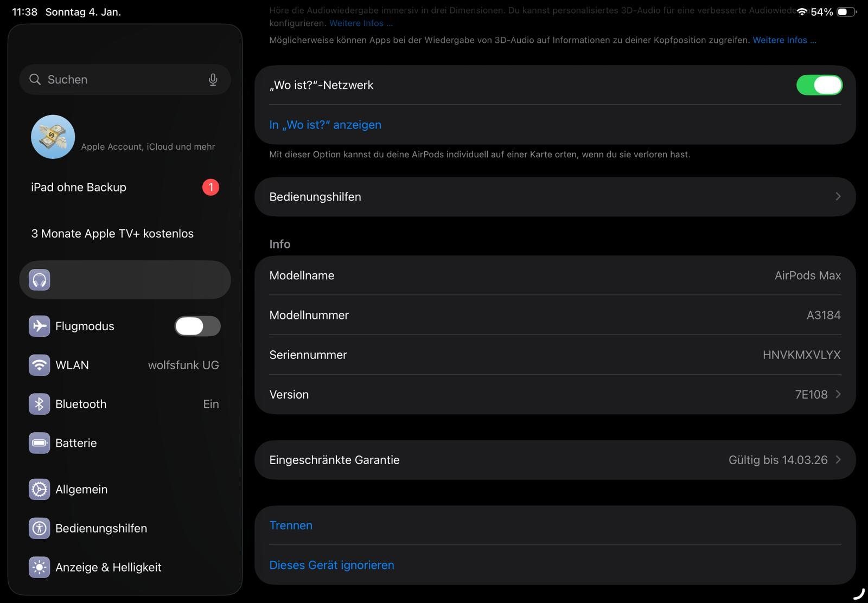Tap the Batterie icon
Viewport: 868px width, 603px height.
coord(40,443)
